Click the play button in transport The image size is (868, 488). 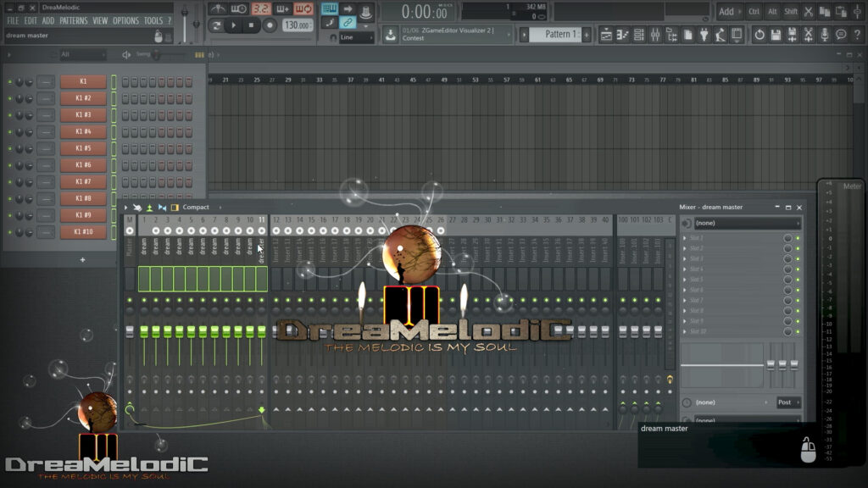pos(234,25)
